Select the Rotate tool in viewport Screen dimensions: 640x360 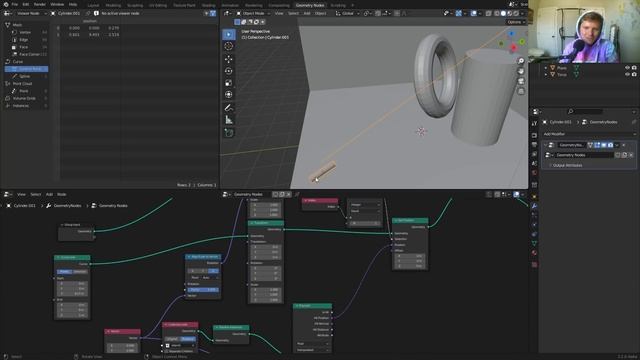(229, 71)
